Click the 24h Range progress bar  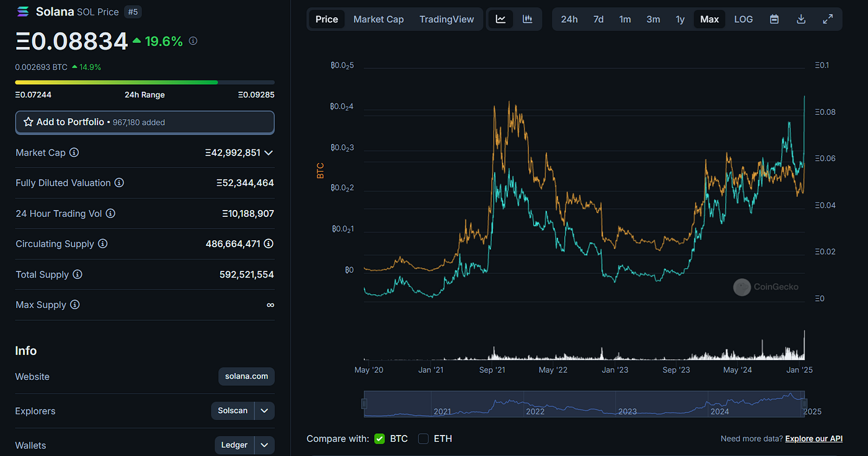pos(144,82)
